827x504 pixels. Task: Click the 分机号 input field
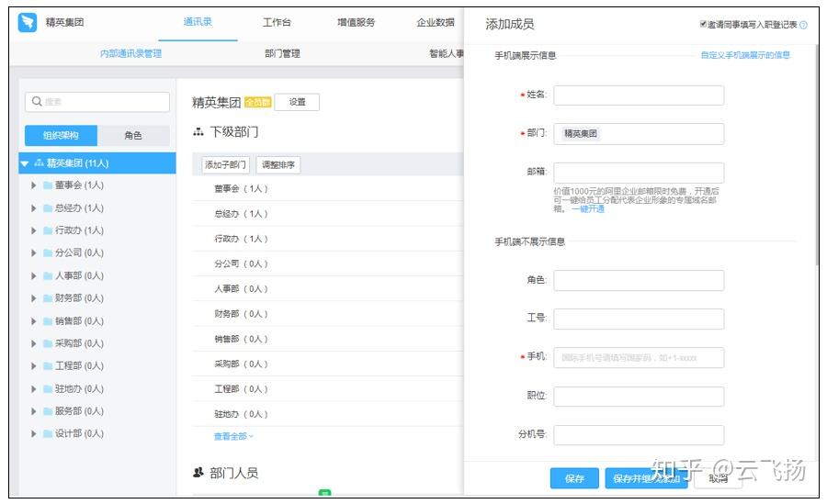point(639,435)
